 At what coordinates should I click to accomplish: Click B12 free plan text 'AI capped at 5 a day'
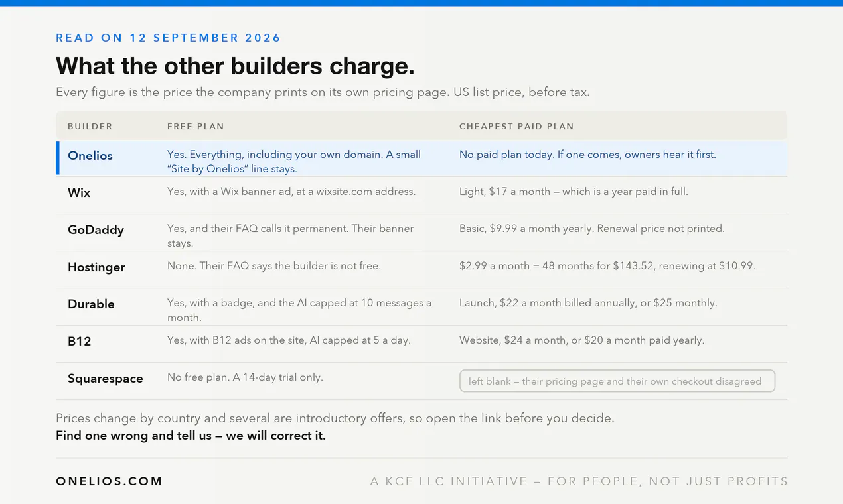289,340
